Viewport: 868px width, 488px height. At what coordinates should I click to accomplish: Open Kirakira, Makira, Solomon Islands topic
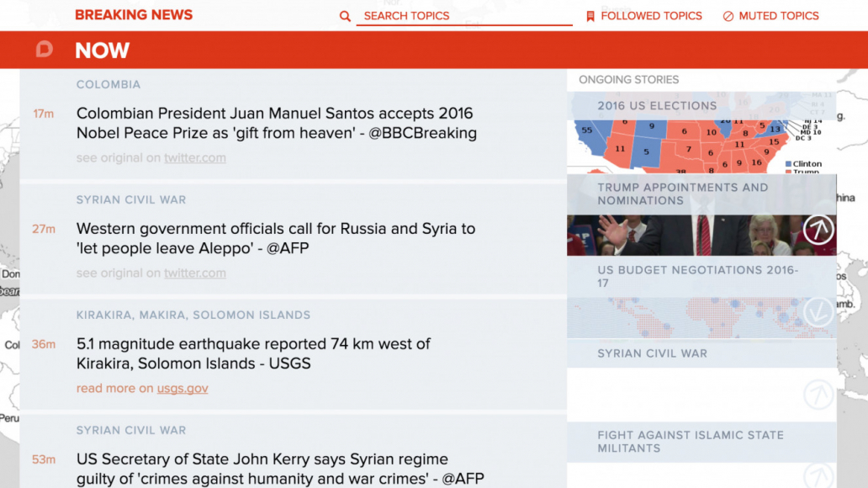(193, 316)
